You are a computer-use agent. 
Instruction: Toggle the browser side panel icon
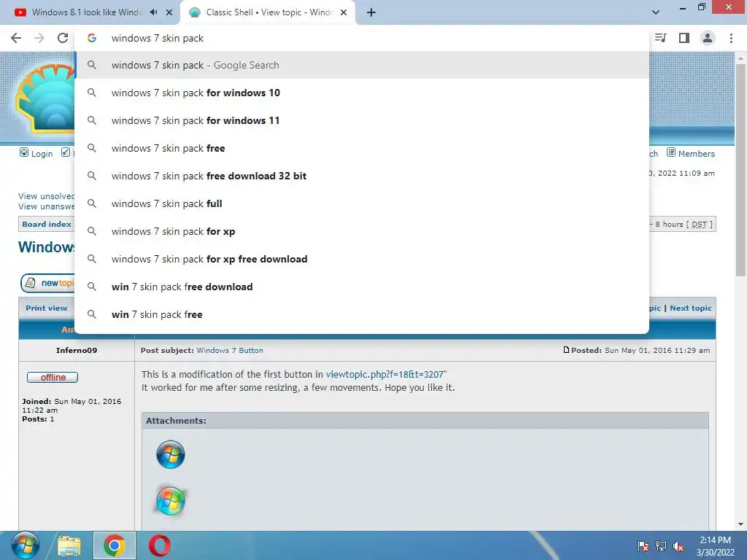684,38
